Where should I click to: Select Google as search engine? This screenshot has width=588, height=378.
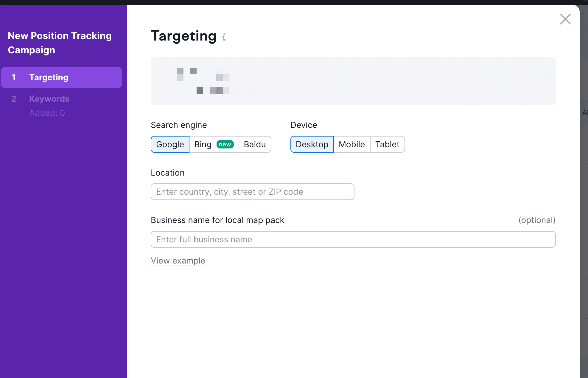(x=170, y=144)
